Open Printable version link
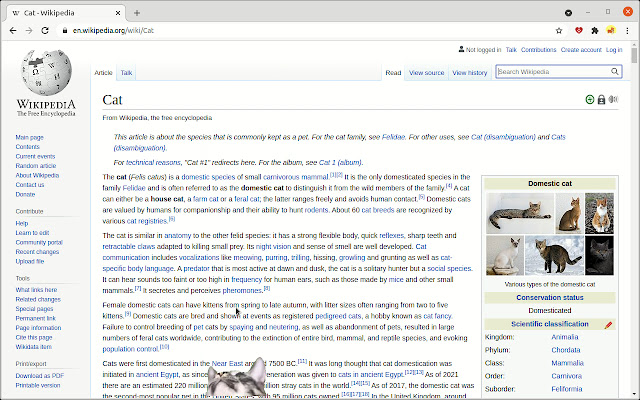640x400 pixels. (38, 385)
